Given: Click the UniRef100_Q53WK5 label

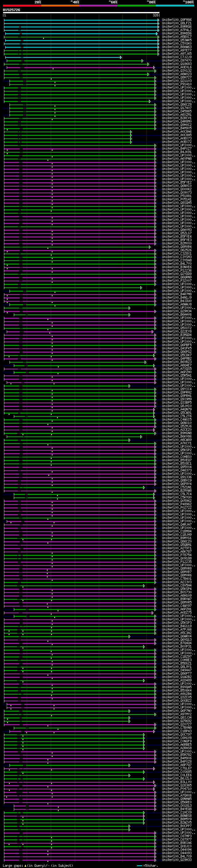Looking at the screenshot, I should (x=176, y=40).
